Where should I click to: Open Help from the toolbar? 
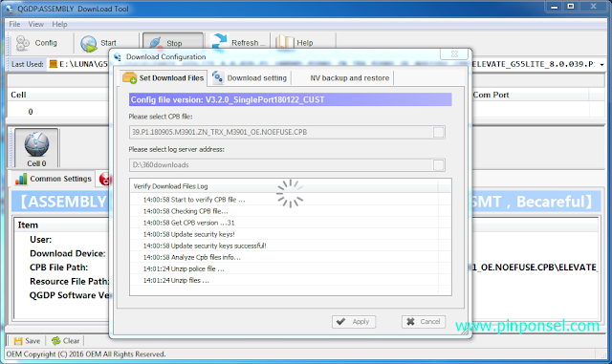(x=295, y=43)
